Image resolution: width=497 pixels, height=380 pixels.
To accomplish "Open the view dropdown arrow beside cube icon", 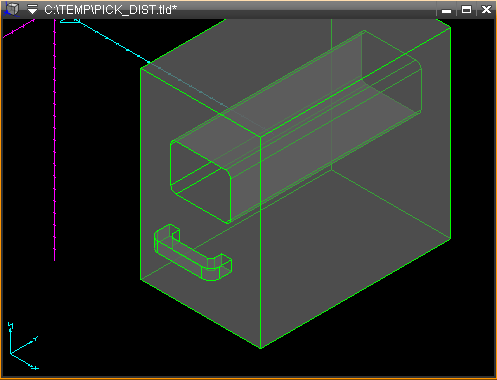I will 32,9.
